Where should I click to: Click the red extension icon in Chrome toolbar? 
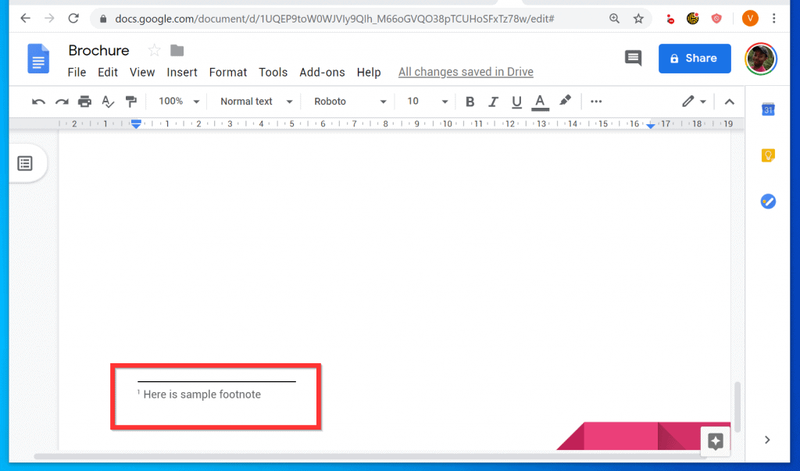670,19
